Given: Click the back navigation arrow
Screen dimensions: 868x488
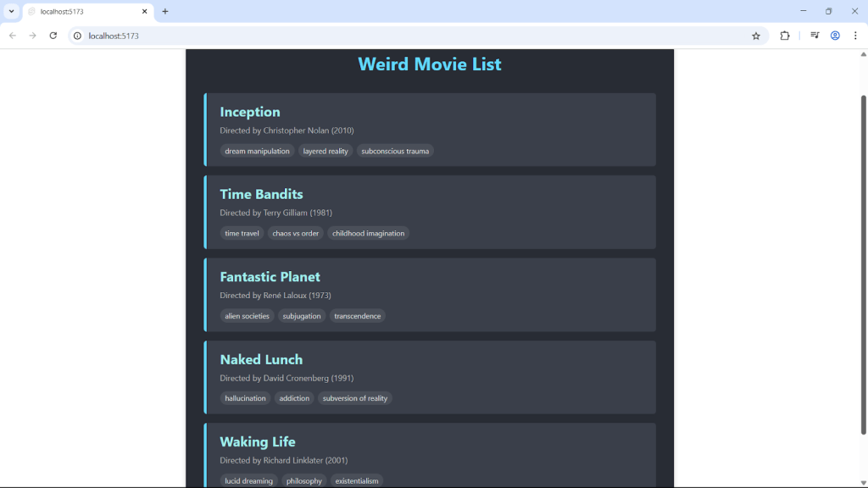Looking at the screenshot, I should pyautogui.click(x=12, y=36).
